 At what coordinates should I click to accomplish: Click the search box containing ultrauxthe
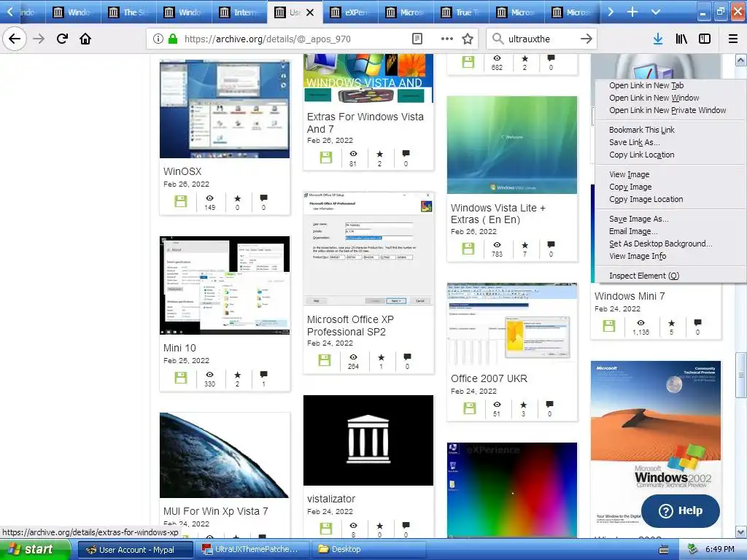pyautogui.click(x=541, y=39)
